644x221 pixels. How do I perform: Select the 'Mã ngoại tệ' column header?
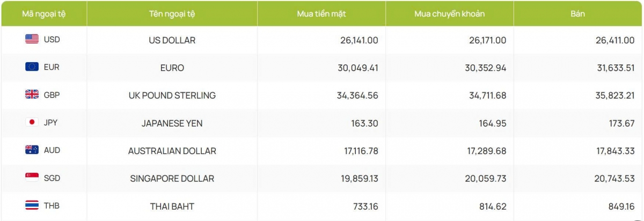[43, 14]
